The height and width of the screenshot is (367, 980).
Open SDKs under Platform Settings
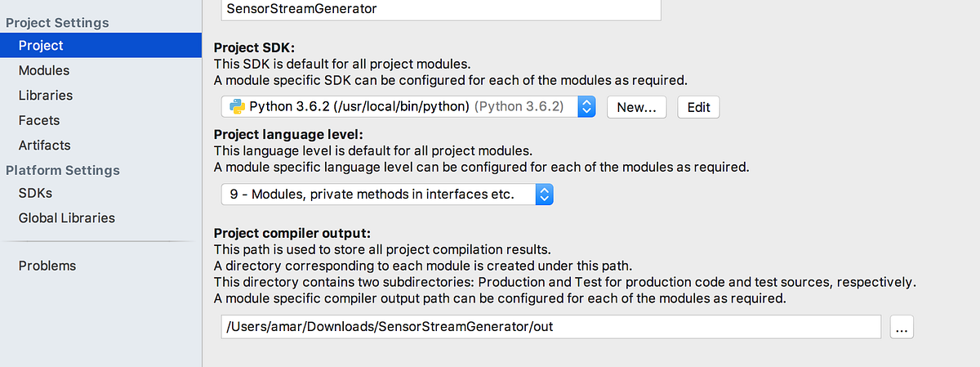click(35, 193)
